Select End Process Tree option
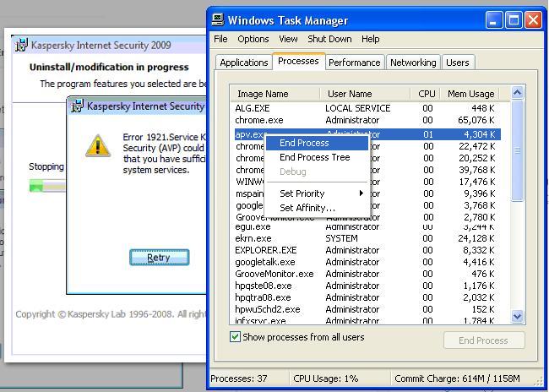549x392 pixels. click(x=314, y=157)
